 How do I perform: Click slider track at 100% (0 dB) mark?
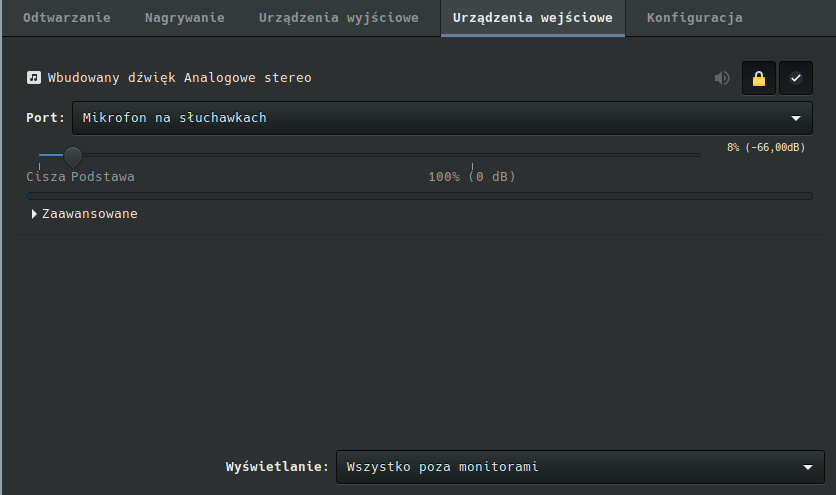click(472, 155)
